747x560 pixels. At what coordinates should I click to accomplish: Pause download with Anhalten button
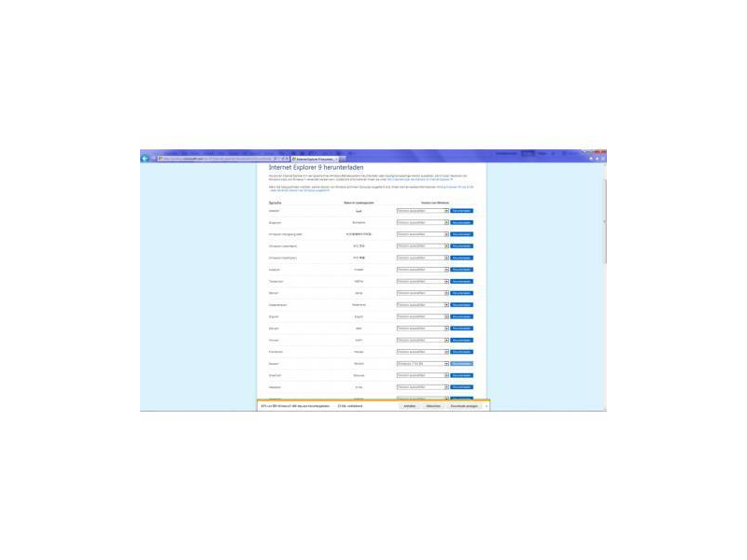[410, 406]
